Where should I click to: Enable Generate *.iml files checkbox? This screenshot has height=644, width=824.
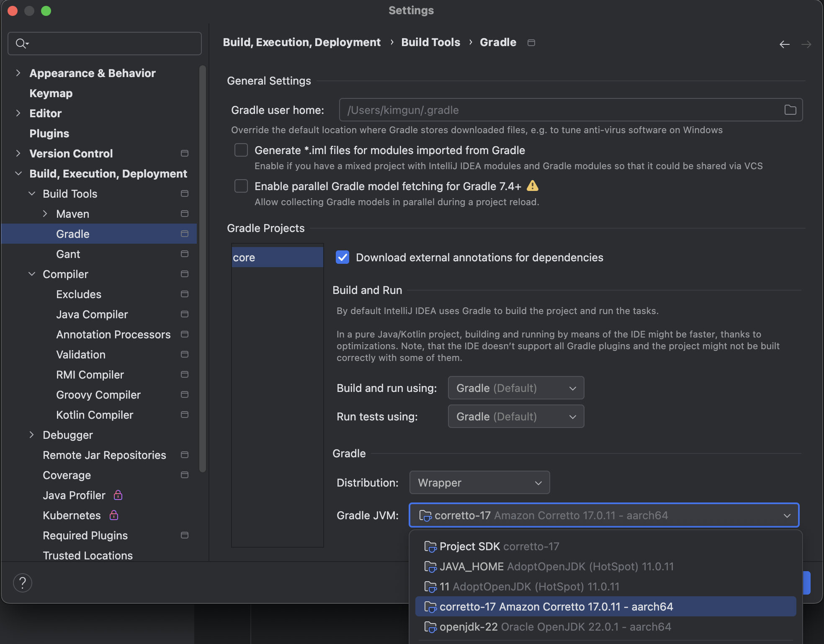[x=241, y=150]
